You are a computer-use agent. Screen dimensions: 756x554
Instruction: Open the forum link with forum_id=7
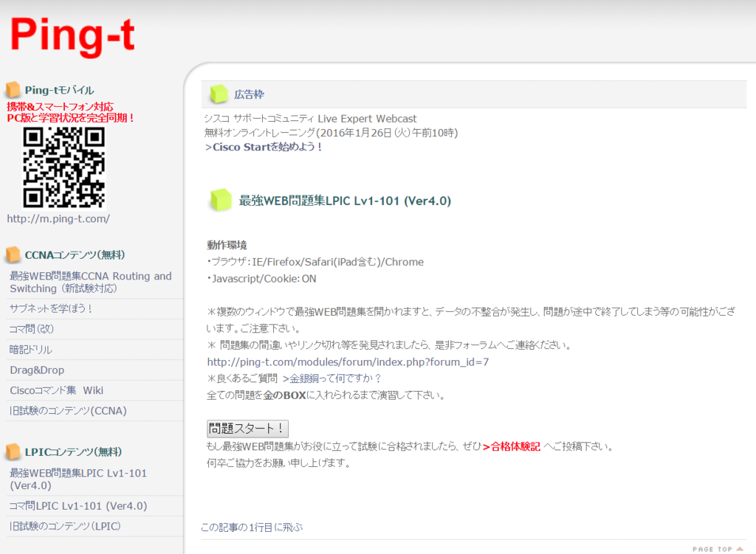point(348,361)
